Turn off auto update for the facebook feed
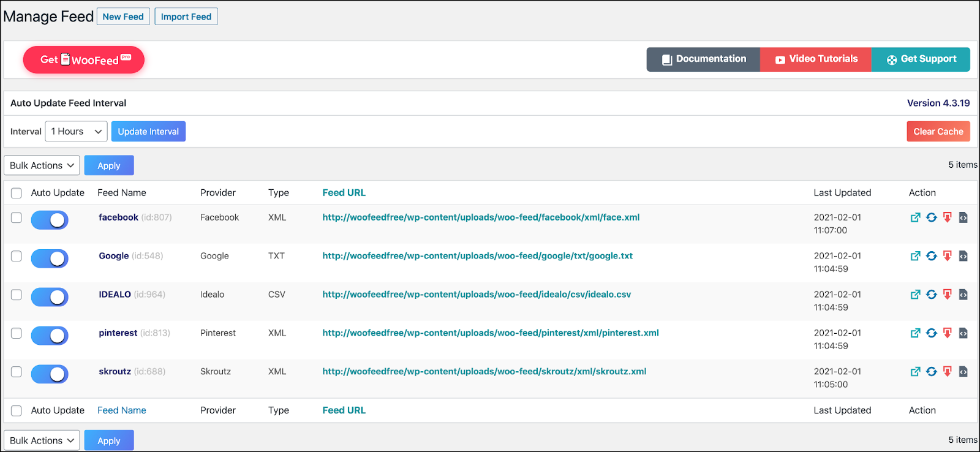The width and height of the screenshot is (980, 452). click(50, 220)
